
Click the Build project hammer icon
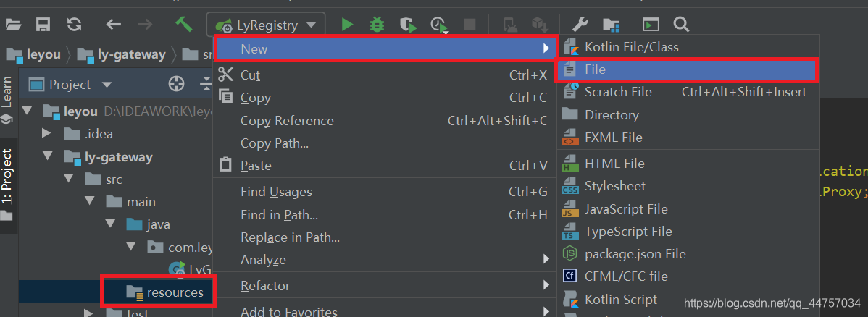[184, 24]
